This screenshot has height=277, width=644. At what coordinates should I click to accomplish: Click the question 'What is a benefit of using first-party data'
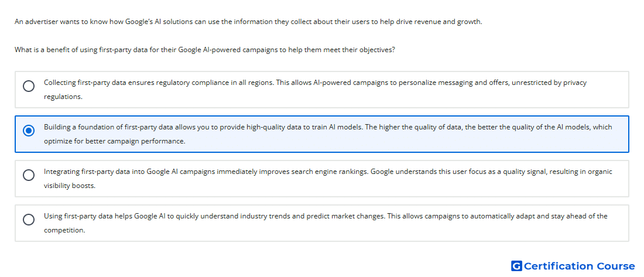coord(205,50)
